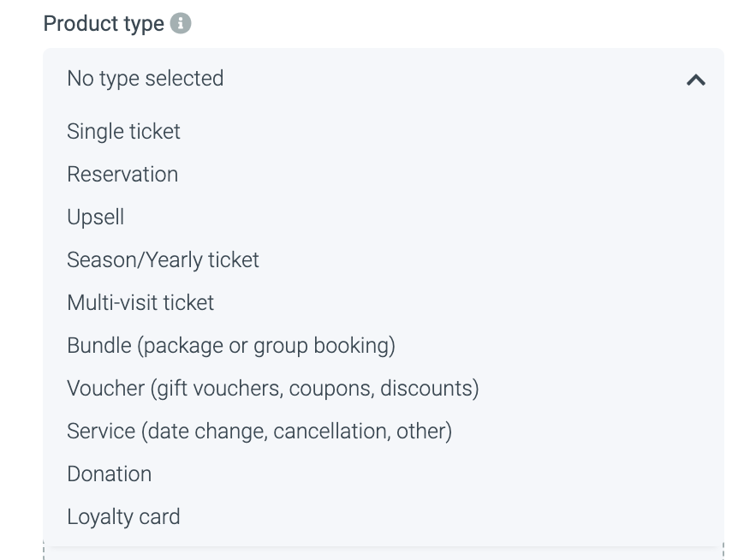Select the 'Loyalty card' option
The width and height of the screenshot is (750, 560).
[x=123, y=517]
